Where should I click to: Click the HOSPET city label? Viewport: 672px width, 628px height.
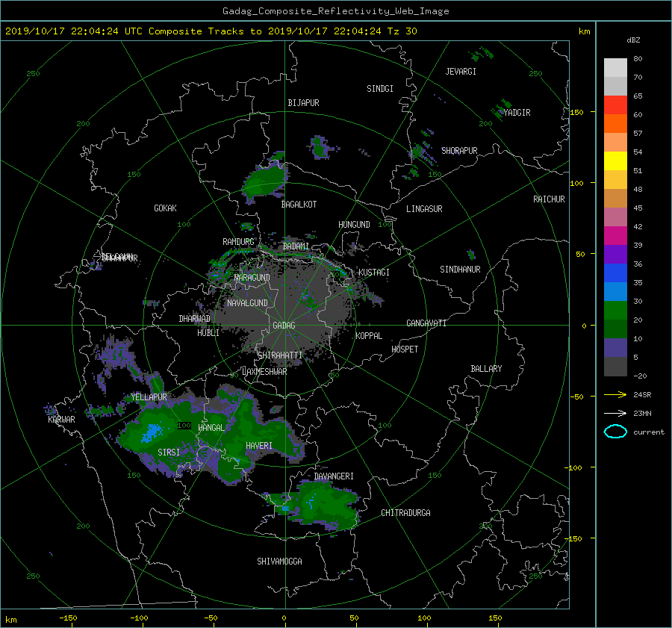pos(405,349)
